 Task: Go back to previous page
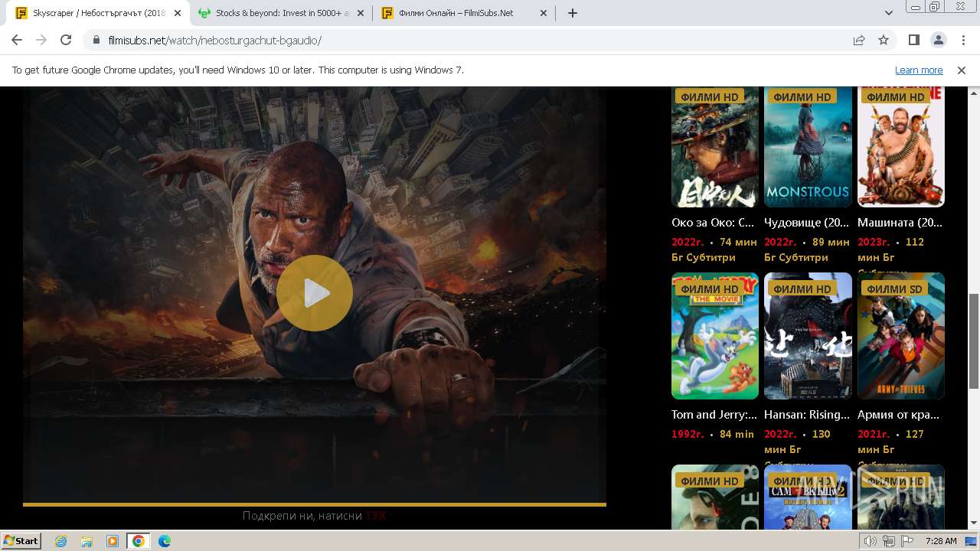coord(17,40)
